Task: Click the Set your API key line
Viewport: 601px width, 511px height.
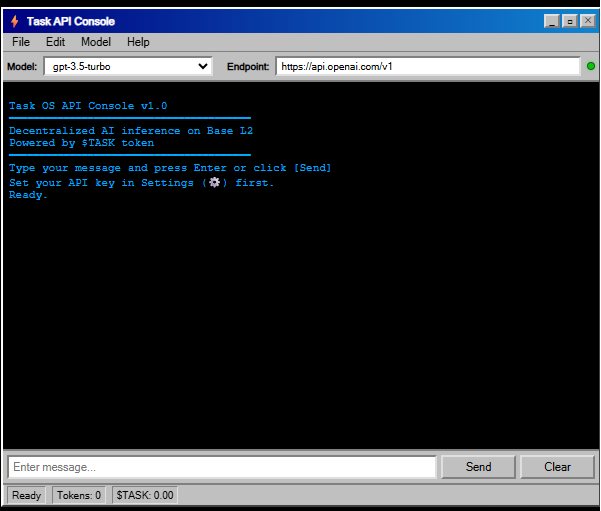Action: pos(141,183)
